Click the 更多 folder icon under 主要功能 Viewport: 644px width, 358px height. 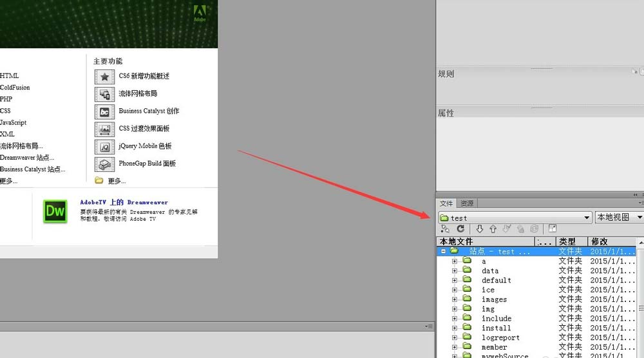coord(99,180)
